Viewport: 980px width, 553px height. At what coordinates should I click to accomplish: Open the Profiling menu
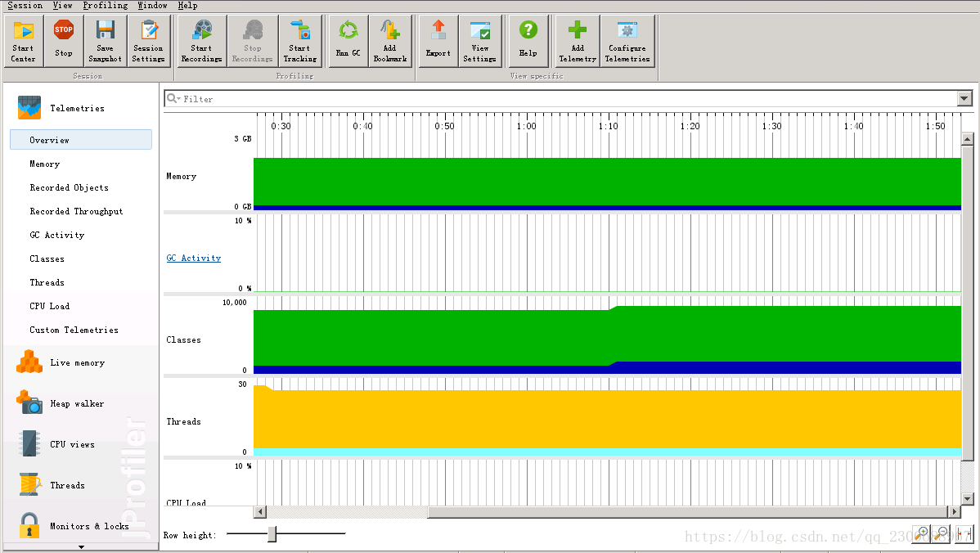[x=105, y=5]
